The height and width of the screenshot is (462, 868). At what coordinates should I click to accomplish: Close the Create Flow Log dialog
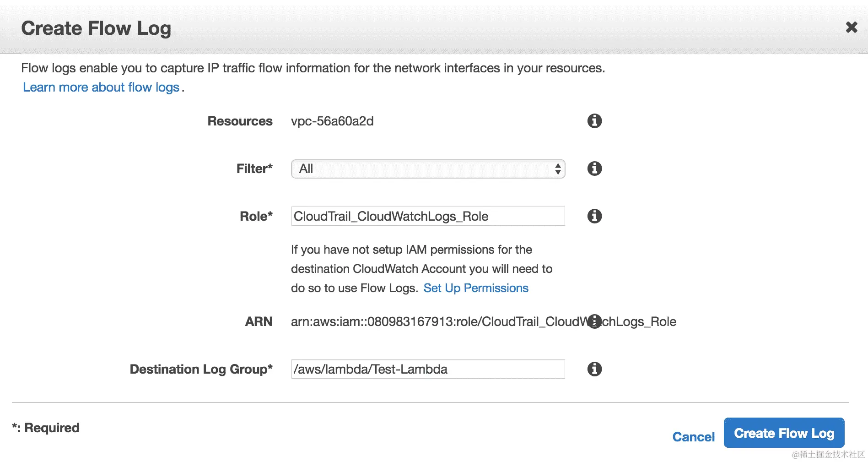point(851,27)
